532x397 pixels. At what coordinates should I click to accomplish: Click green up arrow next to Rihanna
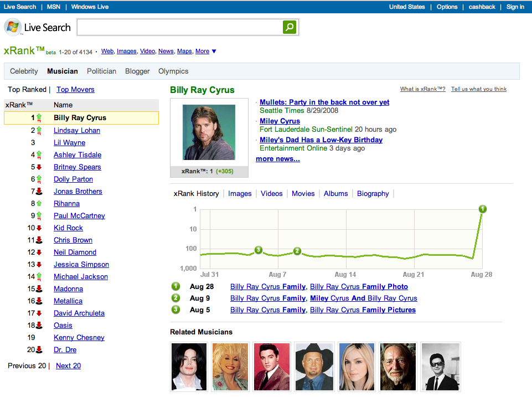39,204
